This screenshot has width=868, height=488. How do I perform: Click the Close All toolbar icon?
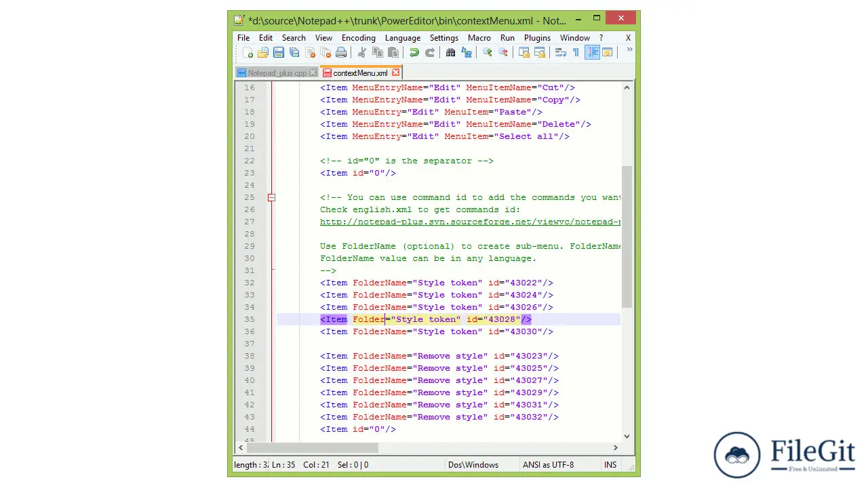click(325, 52)
